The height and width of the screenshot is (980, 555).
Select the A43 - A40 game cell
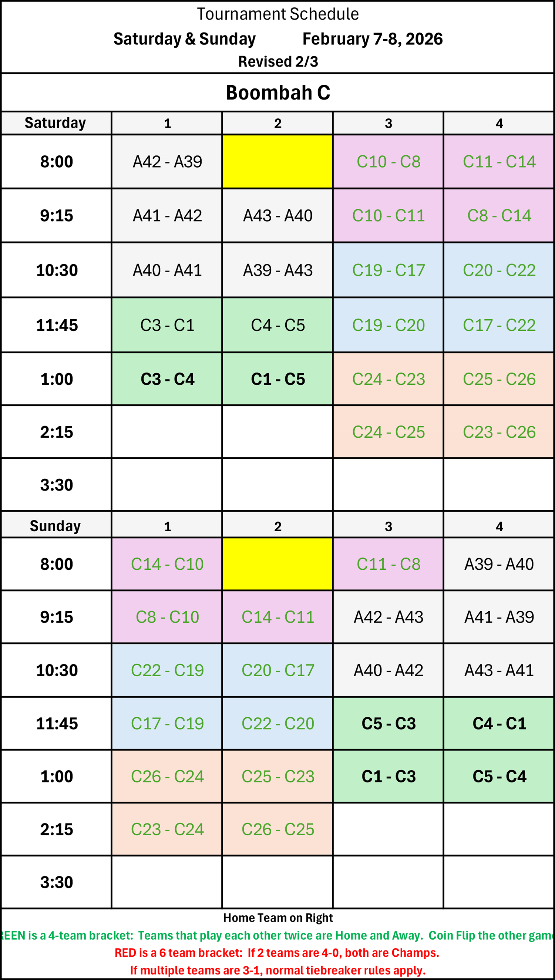click(277, 216)
